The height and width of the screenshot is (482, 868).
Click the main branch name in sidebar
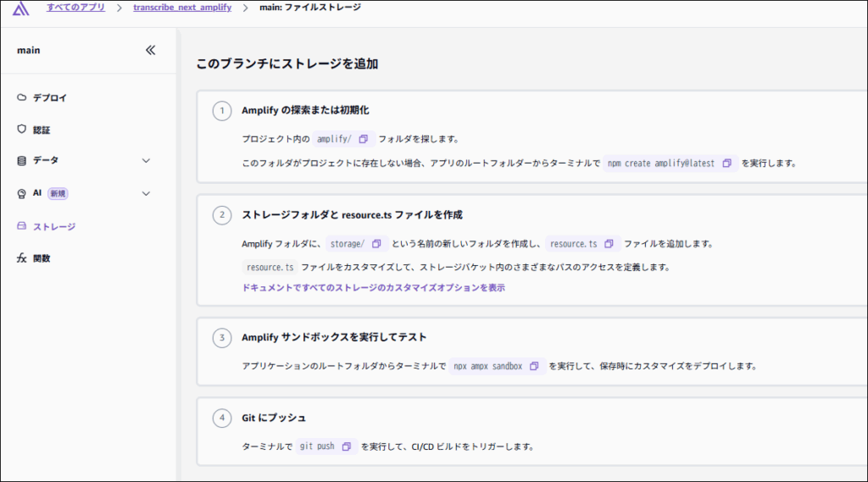point(29,50)
